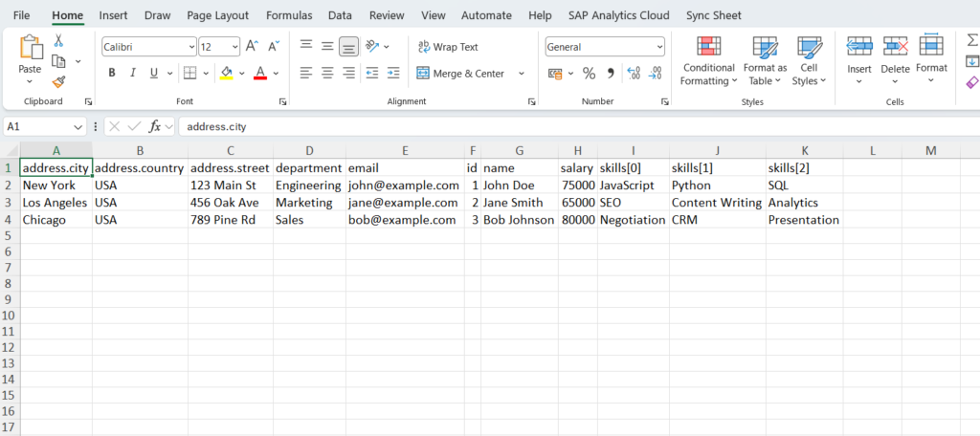This screenshot has width=980, height=436.
Task: Click the Delete cells button
Action: [895, 60]
